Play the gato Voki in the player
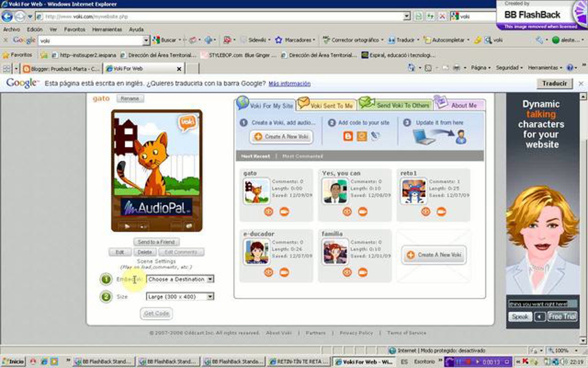This screenshot has height=368, width=588. coord(127,226)
